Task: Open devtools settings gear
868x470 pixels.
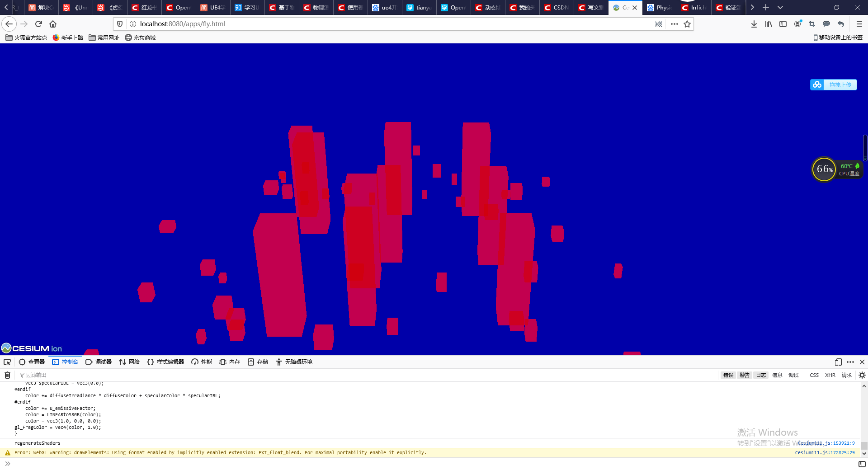Action: pos(861,375)
